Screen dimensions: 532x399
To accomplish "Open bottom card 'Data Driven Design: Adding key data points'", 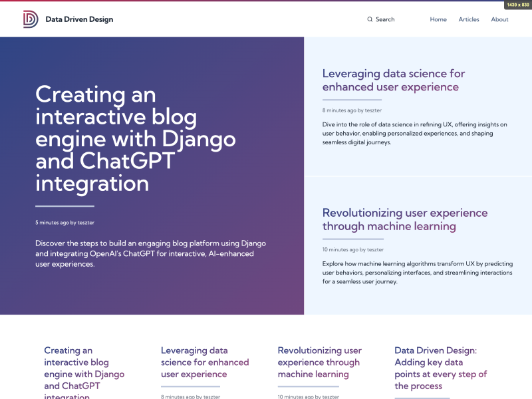I will tap(440, 368).
